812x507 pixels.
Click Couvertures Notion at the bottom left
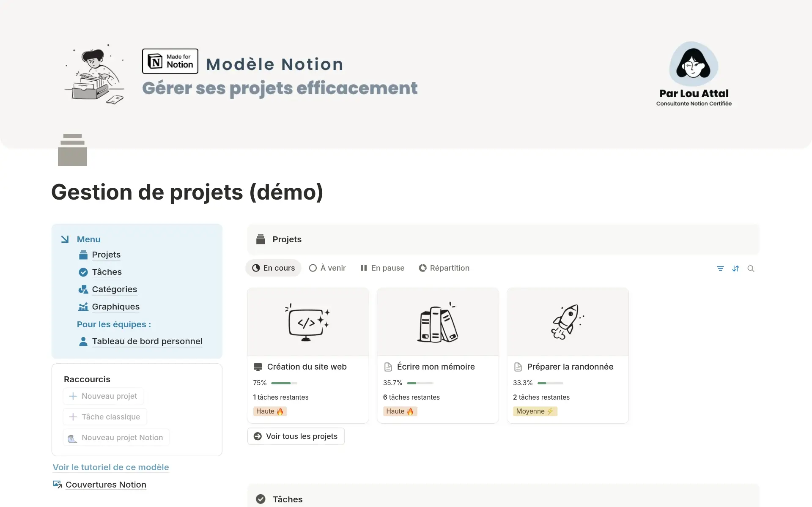pos(105,484)
